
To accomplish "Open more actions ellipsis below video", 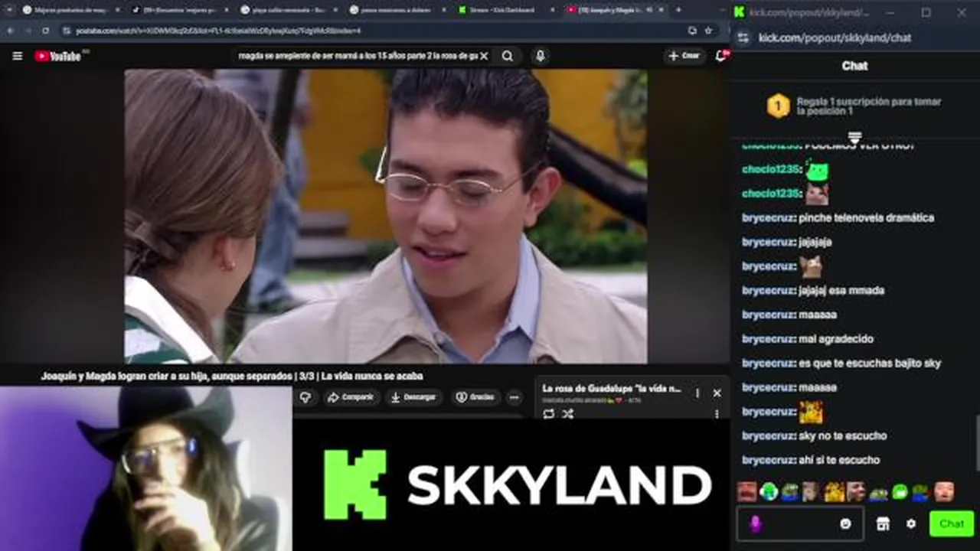I will tap(514, 397).
